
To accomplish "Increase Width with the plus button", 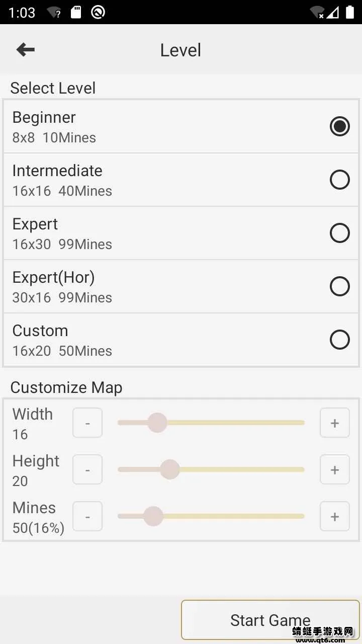I will tap(334, 423).
